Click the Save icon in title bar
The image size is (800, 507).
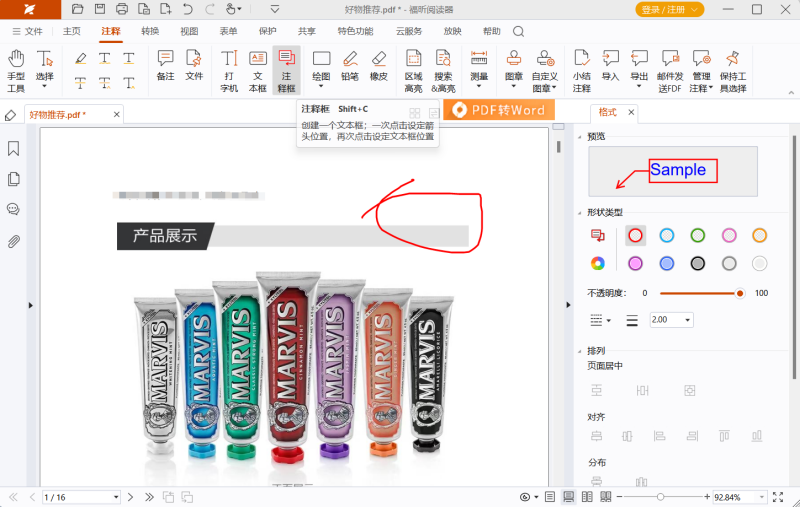[x=100, y=9]
